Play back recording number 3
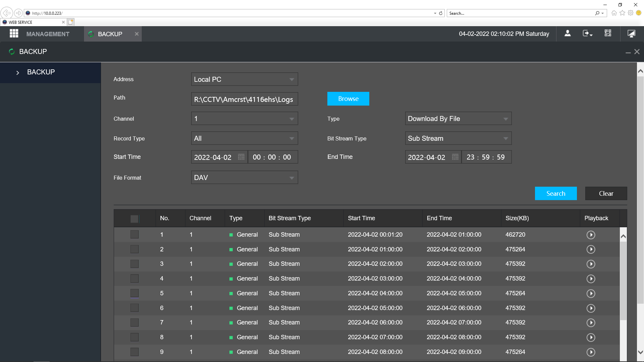Image resolution: width=644 pixels, height=362 pixels. 591,264
